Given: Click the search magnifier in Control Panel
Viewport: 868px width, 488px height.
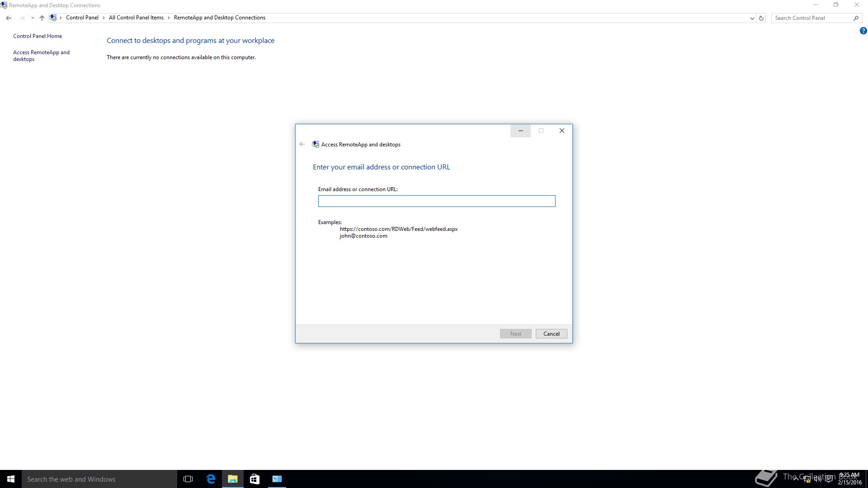Looking at the screenshot, I should point(856,18).
